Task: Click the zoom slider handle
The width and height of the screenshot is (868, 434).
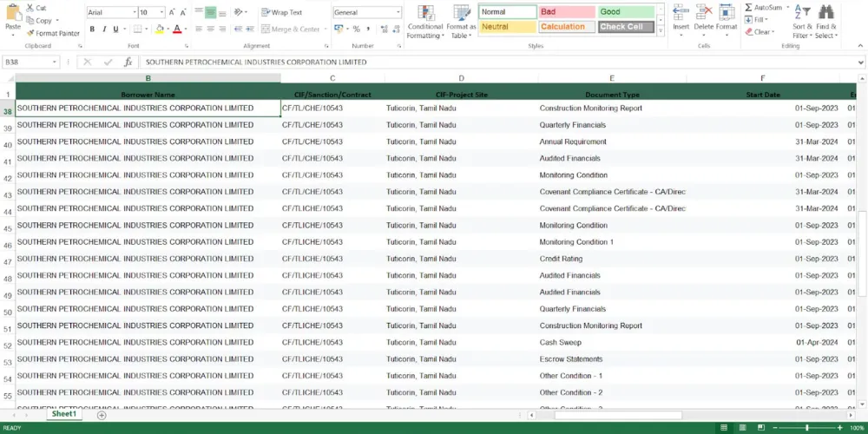Action: tap(807, 428)
